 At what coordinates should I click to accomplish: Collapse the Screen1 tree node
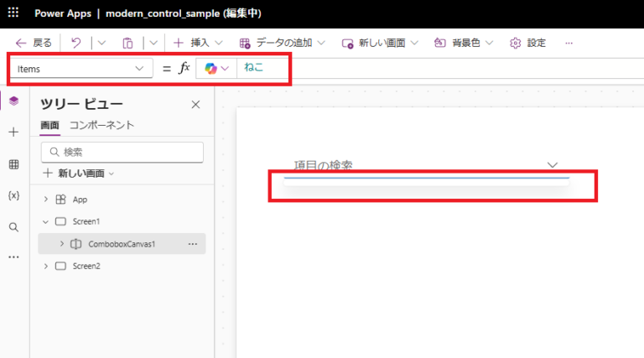[x=45, y=222]
